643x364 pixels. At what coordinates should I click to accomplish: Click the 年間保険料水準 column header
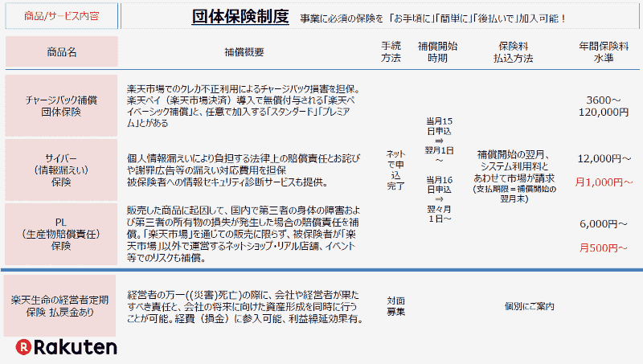[604, 52]
